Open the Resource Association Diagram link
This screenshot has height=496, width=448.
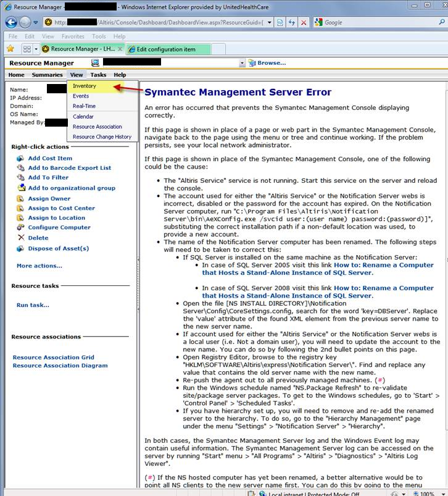pyautogui.click(x=60, y=366)
